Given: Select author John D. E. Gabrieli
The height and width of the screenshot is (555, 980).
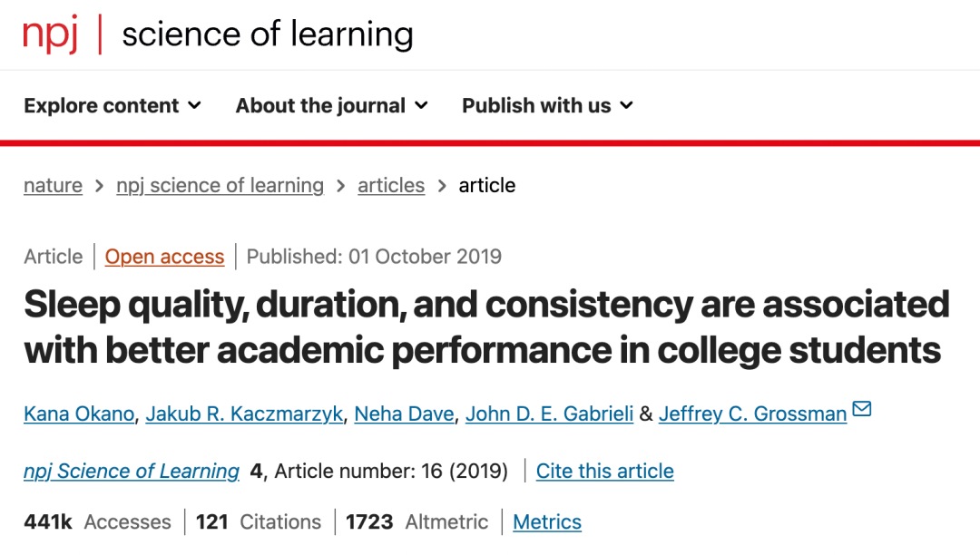Looking at the screenshot, I should 549,414.
